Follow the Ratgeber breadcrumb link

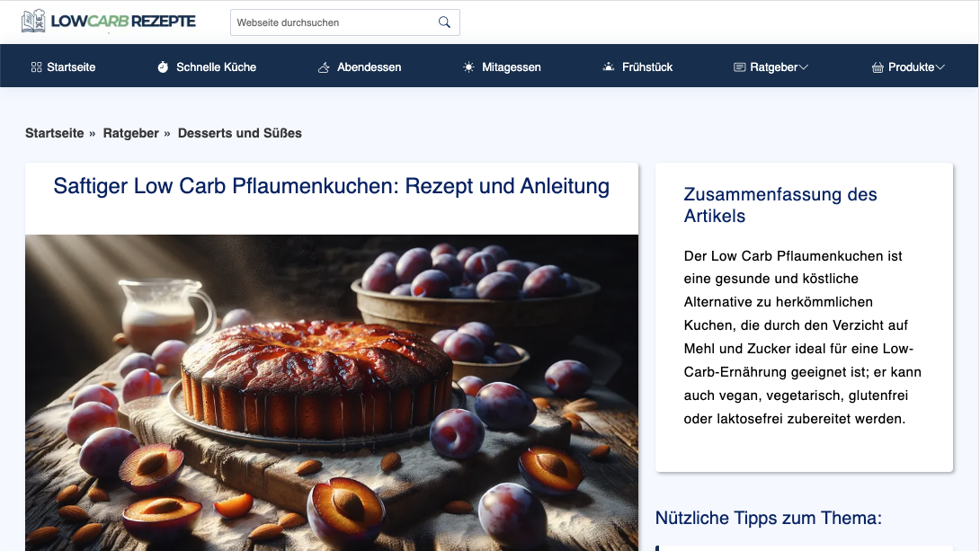click(130, 132)
